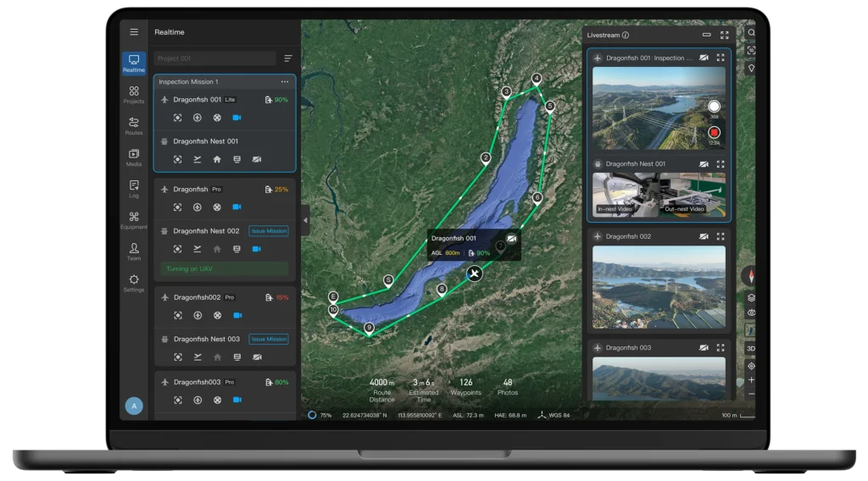
Task: Click the map search magnifier icon
Action: coord(751,33)
